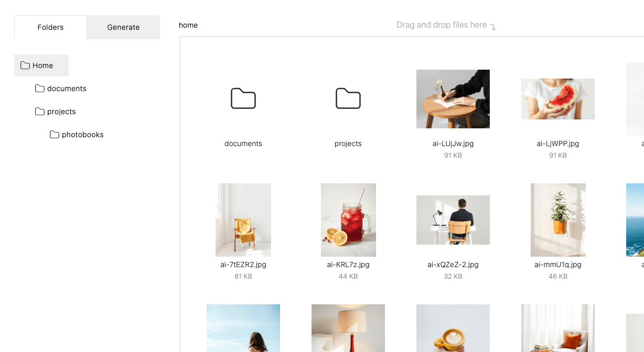Select photobooks in the folder tree
Image resolution: width=644 pixels, height=352 pixels.
pyautogui.click(x=83, y=135)
